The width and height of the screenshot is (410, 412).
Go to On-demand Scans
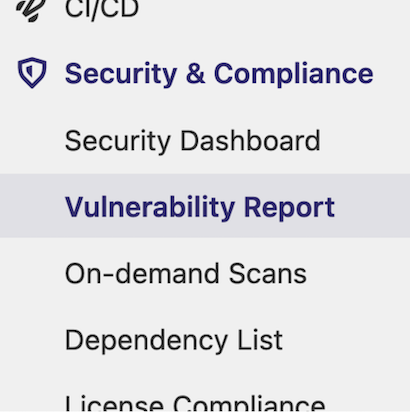click(186, 273)
